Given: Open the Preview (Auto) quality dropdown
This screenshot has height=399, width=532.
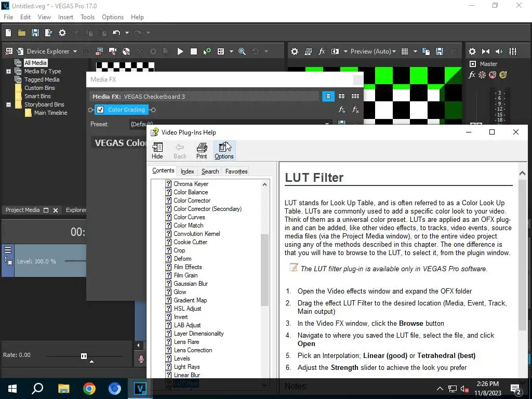Looking at the screenshot, I should coord(373,51).
